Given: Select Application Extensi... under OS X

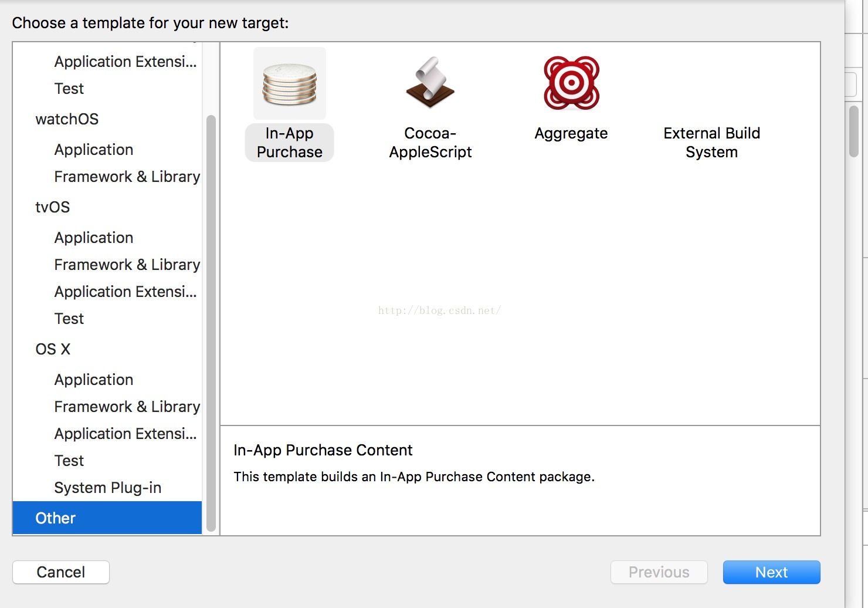Looking at the screenshot, I should [126, 434].
